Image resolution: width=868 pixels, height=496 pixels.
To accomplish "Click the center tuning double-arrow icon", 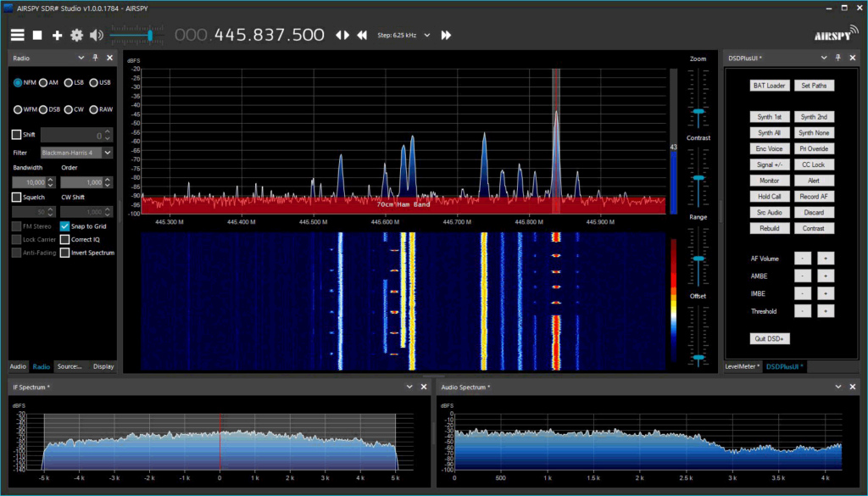I will coord(342,35).
